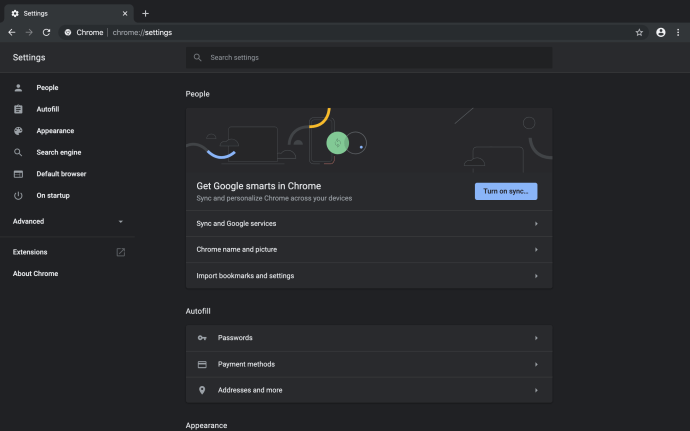Click the Advanced label in the sidebar
The image size is (690, 431).
28,221
